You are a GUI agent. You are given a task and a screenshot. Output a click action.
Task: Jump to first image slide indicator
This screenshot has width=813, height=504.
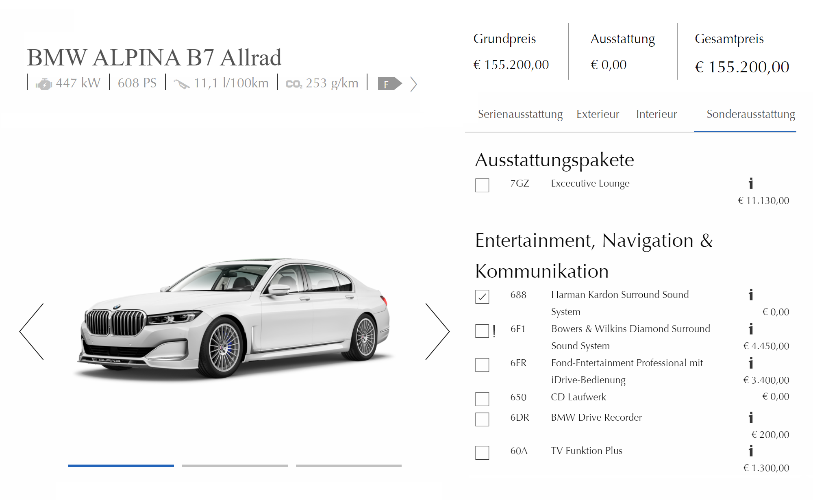coord(121,466)
